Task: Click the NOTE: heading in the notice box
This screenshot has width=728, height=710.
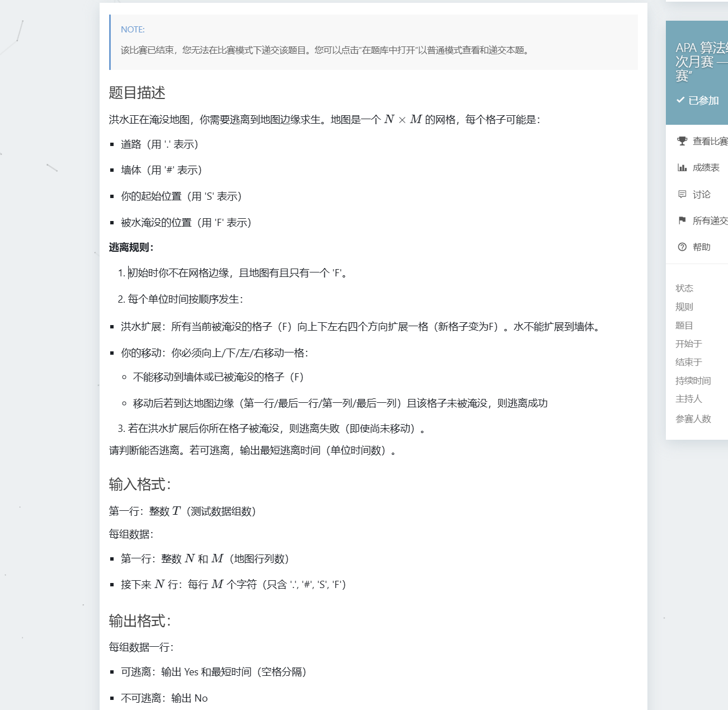Action: pyautogui.click(x=133, y=30)
